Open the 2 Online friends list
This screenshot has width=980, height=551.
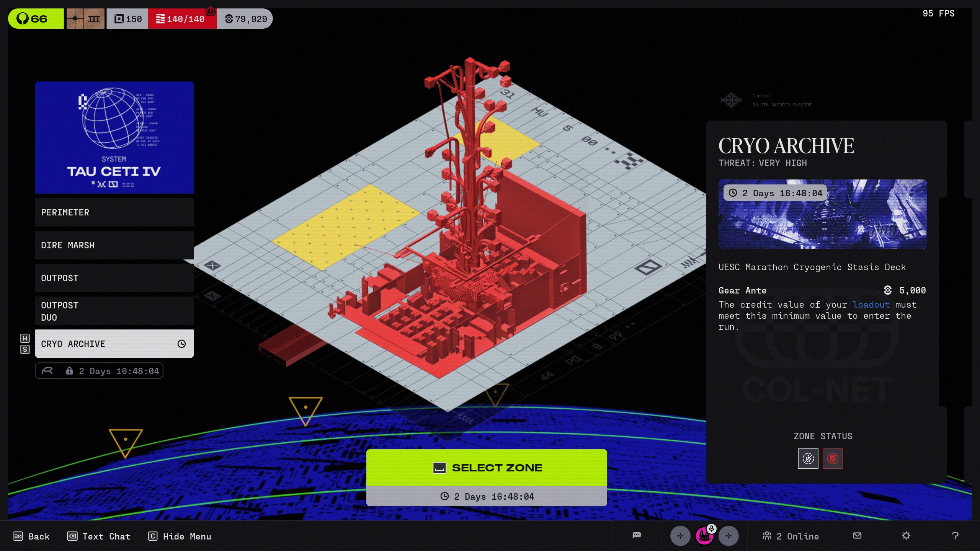point(791,536)
